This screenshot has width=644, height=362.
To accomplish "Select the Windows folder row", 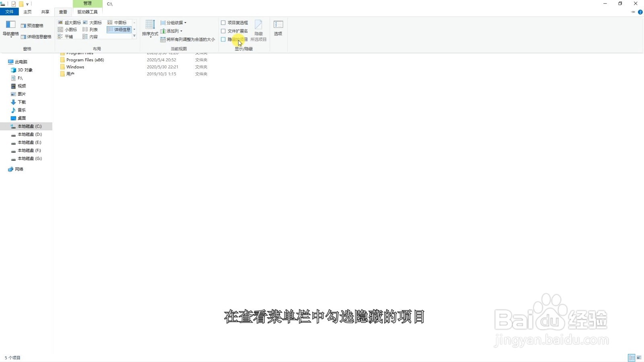I will 134,67.
